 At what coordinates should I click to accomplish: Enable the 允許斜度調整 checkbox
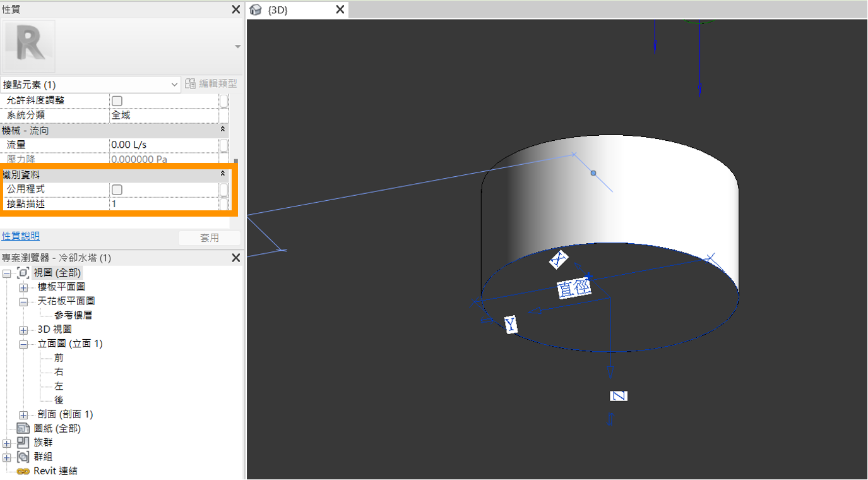(x=117, y=100)
